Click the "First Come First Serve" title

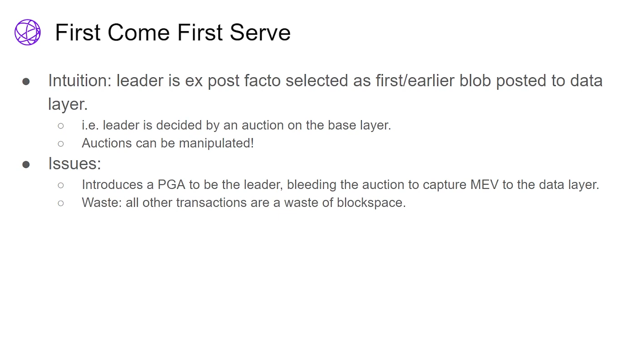pos(172,32)
